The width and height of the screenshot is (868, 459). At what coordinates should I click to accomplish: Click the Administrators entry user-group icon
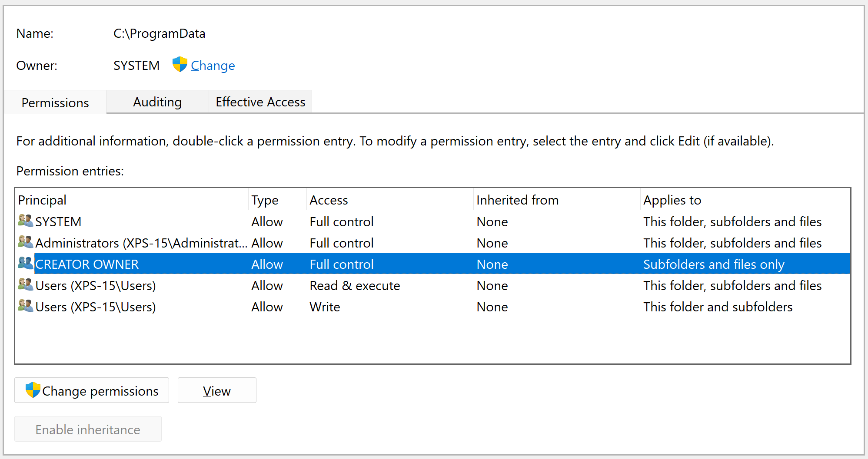click(x=25, y=242)
